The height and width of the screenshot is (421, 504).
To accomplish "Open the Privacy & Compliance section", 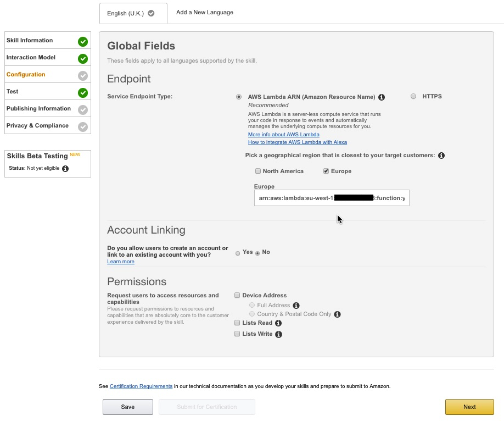I will click(48, 125).
